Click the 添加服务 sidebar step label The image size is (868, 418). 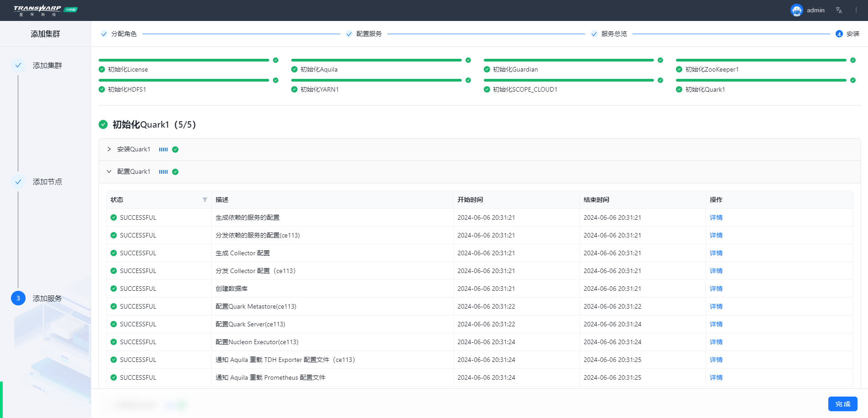(x=47, y=298)
